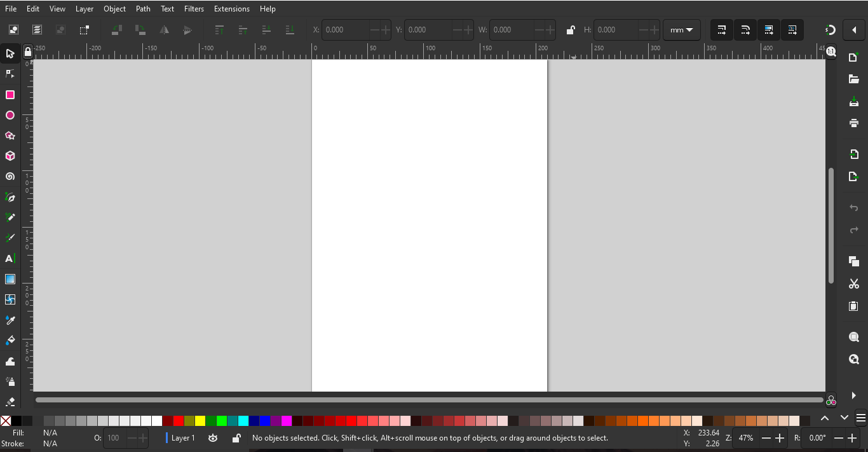Click the Print document button
Viewport: 868px width, 452px height.
854,123
